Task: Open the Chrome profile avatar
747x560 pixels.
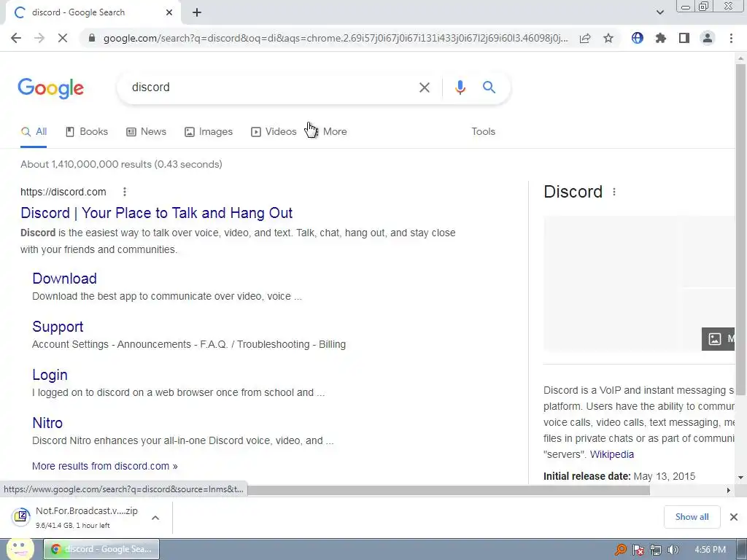Action: 708,38
